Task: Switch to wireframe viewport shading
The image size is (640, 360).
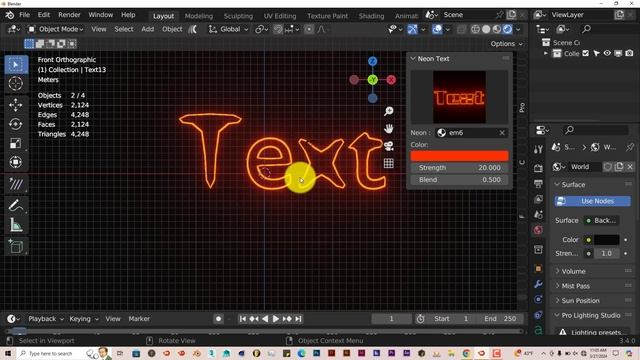Action: click(476, 29)
